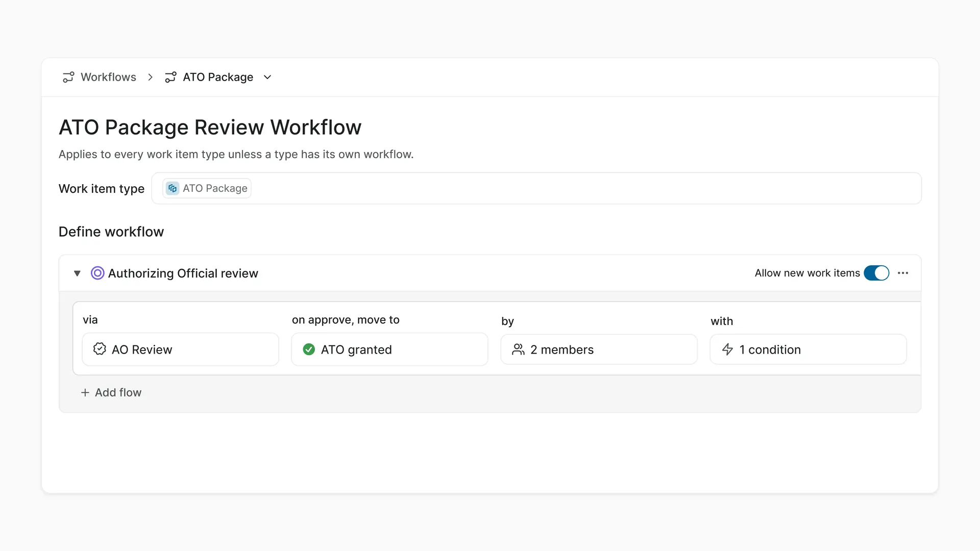Screen dimensions: 980x551
Task: Click the AO Review badge check icon
Action: pos(100,349)
